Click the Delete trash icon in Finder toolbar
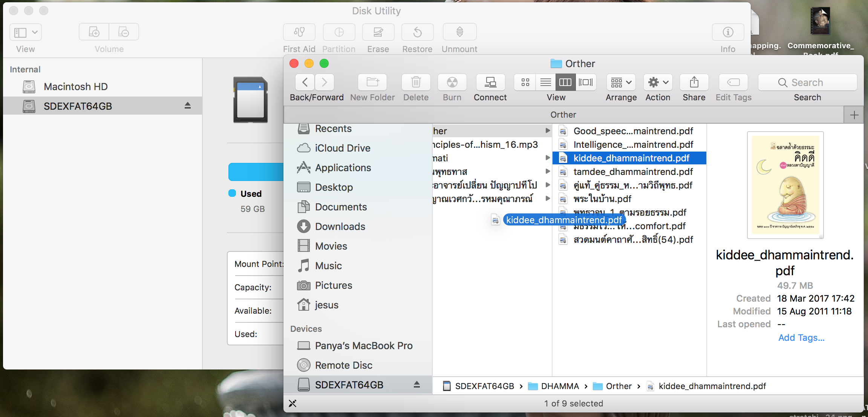 [x=416, y=82]
